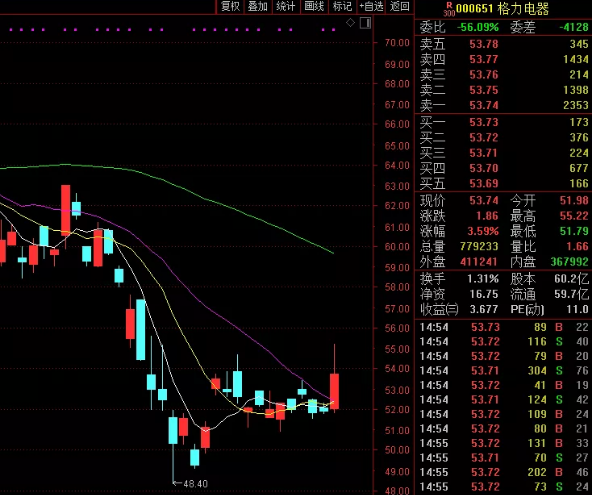Click the 返回 back button

(x=399, y=6)
